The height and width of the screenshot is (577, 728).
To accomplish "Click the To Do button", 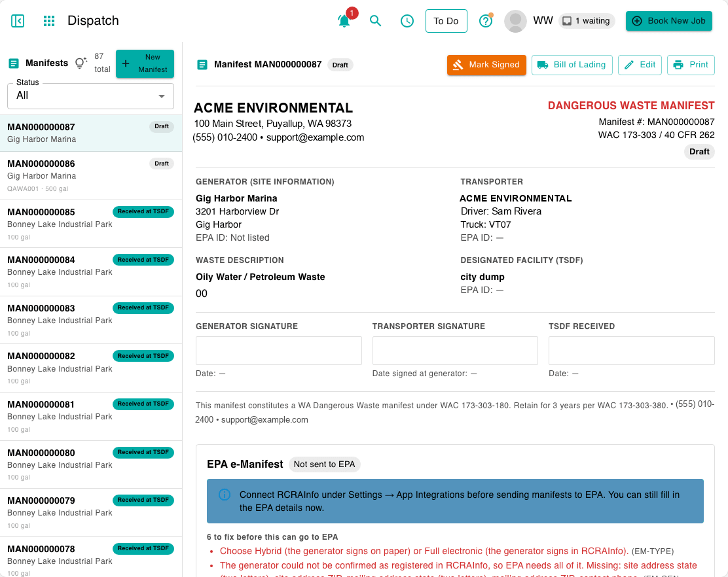I will tap(446, 21).
